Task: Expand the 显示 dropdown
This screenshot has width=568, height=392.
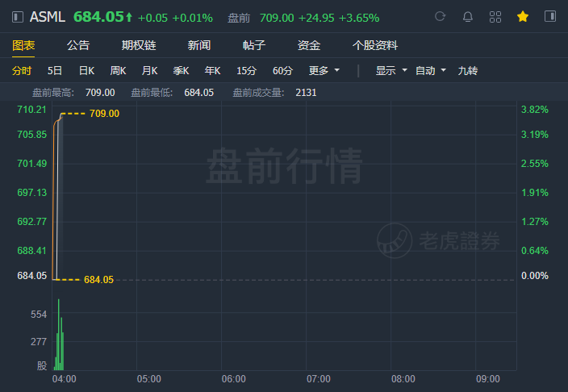Action: [391, 71]
